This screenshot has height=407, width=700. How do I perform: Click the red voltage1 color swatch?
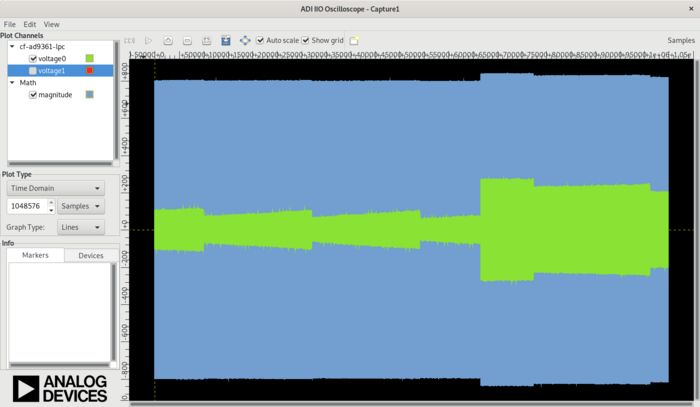(90, 71)
